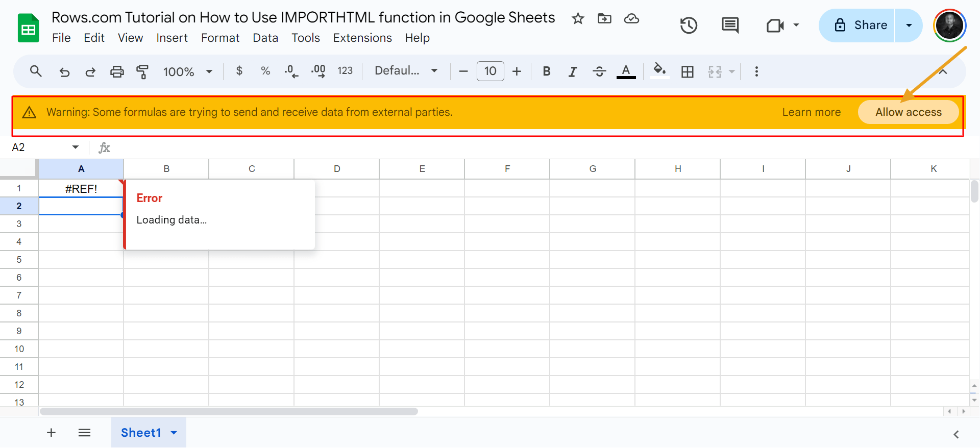The height and width of the screenshot is (448, 980).
Task: Increase decimal places
Action: [x=318, y=71]
